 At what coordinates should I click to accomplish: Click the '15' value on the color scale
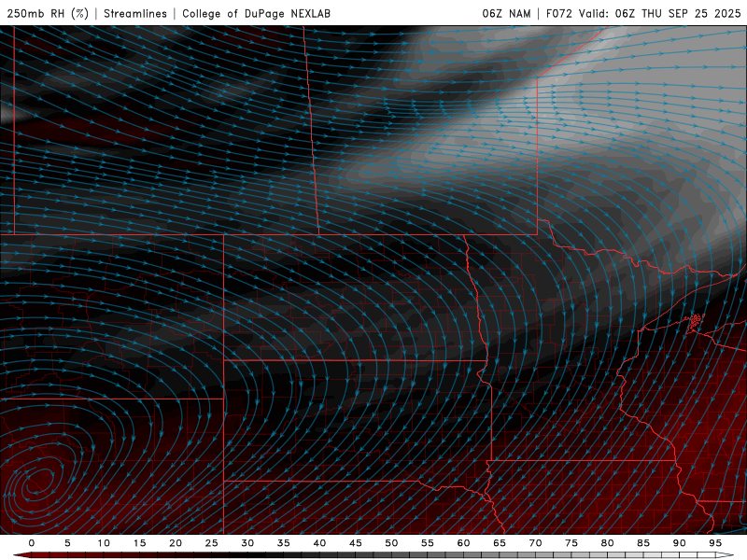click(x=139, y=543)
